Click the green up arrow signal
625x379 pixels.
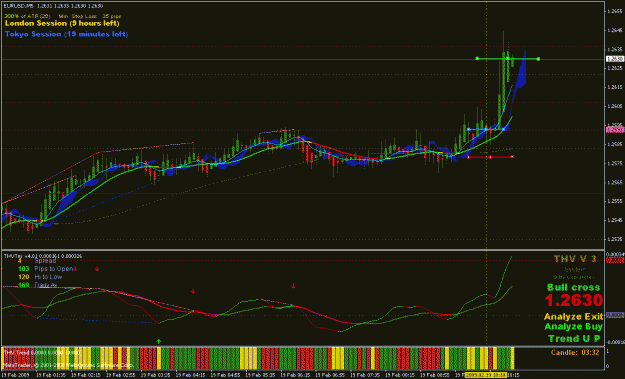pyautogui.click(x=159, y=341)
